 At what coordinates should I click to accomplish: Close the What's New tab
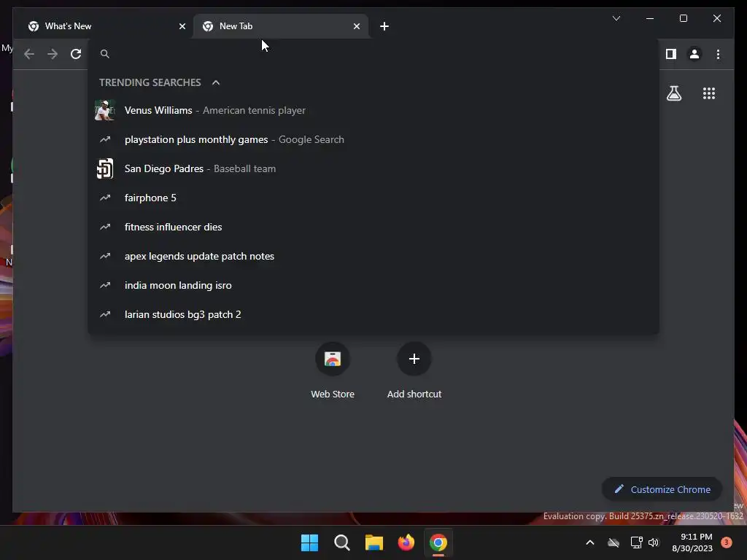182,26
